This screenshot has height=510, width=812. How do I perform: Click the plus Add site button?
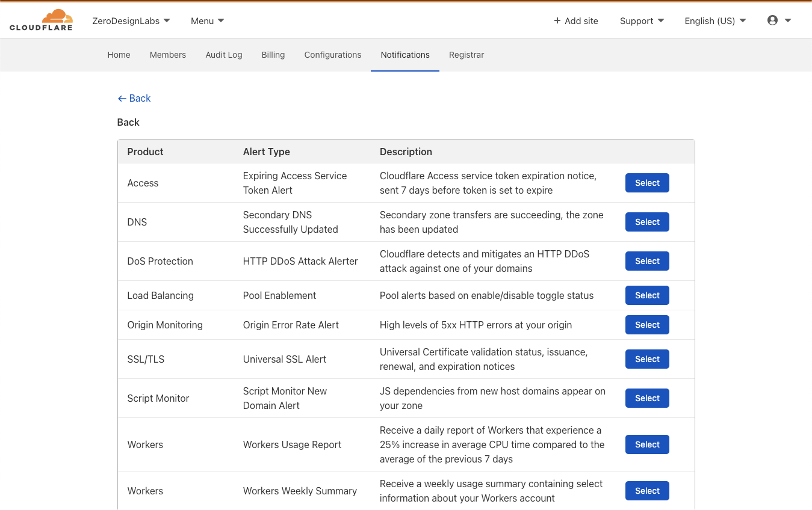click(576, 21)
